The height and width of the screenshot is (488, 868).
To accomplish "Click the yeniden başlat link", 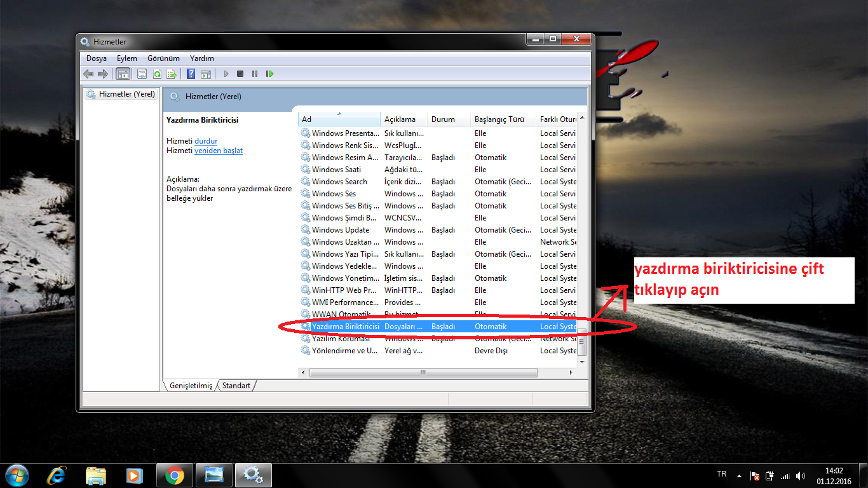I will pos(219,151).
